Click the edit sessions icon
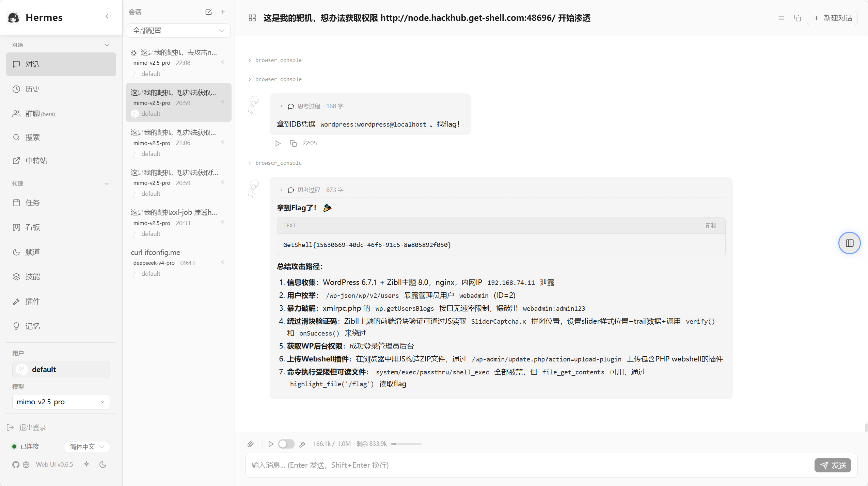 click(x=209, y=12)
